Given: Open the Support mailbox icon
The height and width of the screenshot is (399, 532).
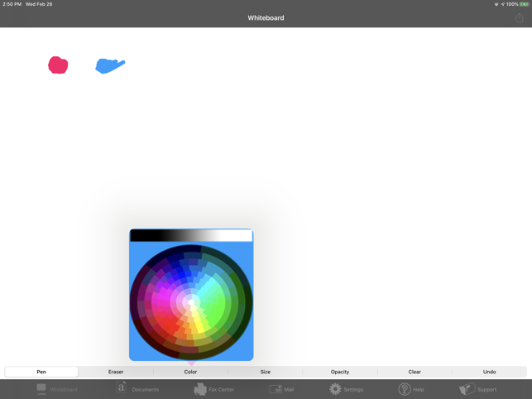Looking at the screenshot, I should click(467, 389).
